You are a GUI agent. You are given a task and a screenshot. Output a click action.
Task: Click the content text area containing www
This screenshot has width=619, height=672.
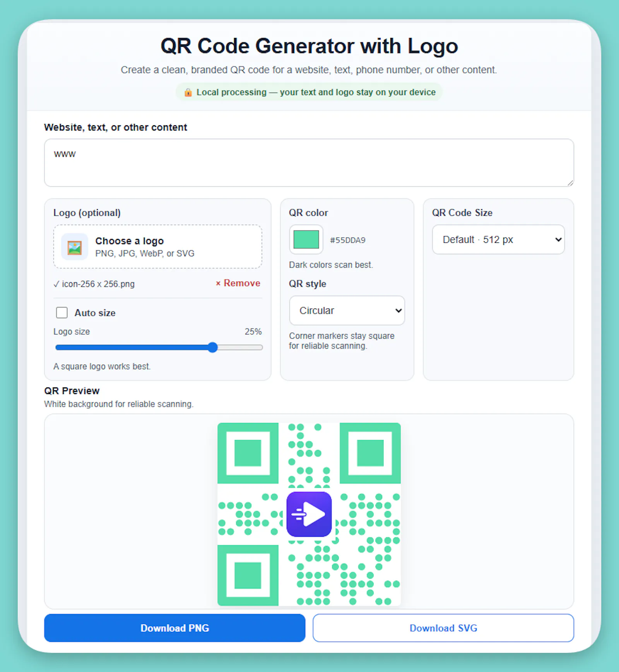pos(309,163)
